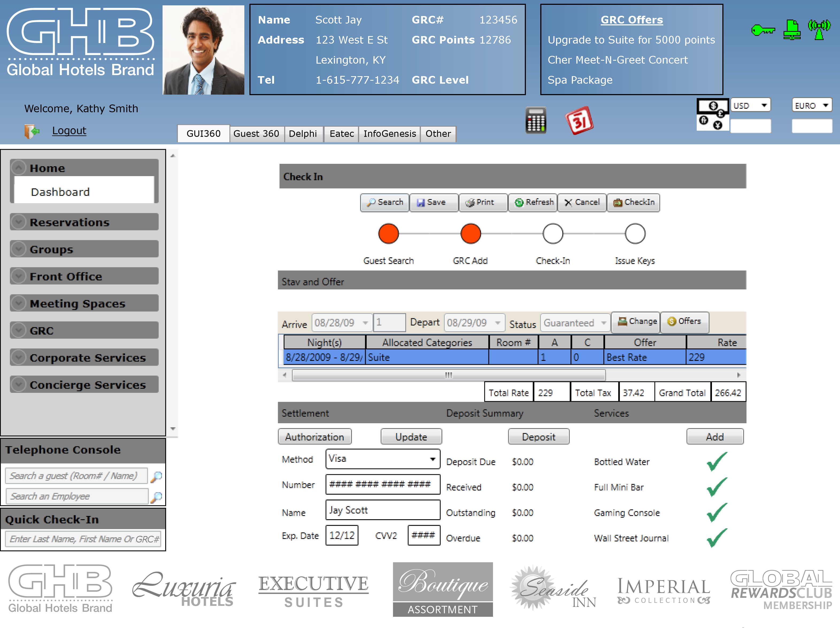Click the green key icon
The image size is (840, 628).
[763, 30]
